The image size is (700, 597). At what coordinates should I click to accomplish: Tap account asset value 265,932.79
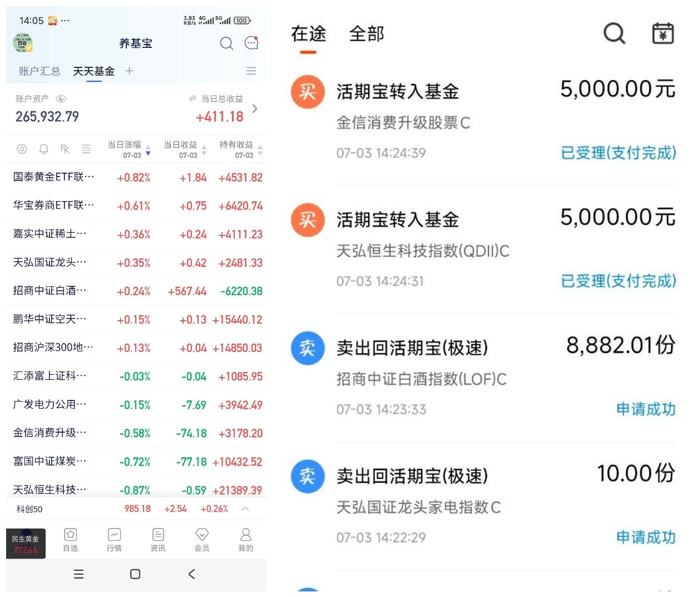tap(47, 116)
